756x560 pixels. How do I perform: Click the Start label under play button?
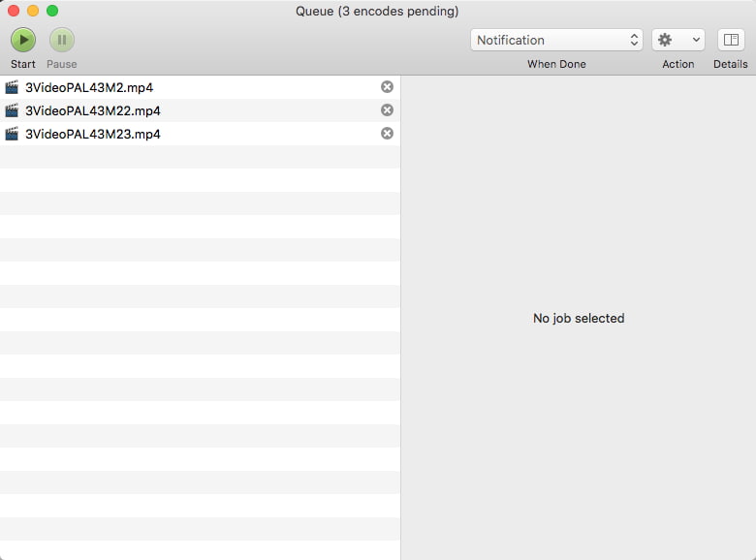pos(23,64)
